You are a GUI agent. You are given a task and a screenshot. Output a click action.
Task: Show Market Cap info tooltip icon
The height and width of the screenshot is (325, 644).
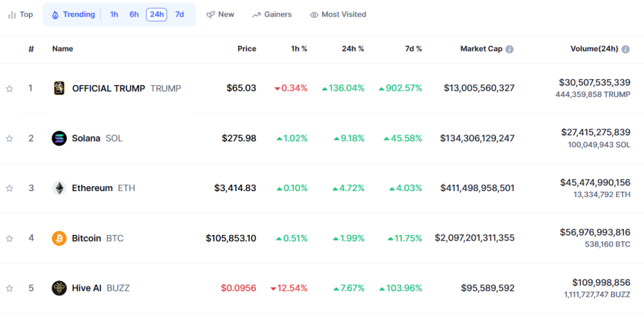pyautogui.click(x=509, y=49)
